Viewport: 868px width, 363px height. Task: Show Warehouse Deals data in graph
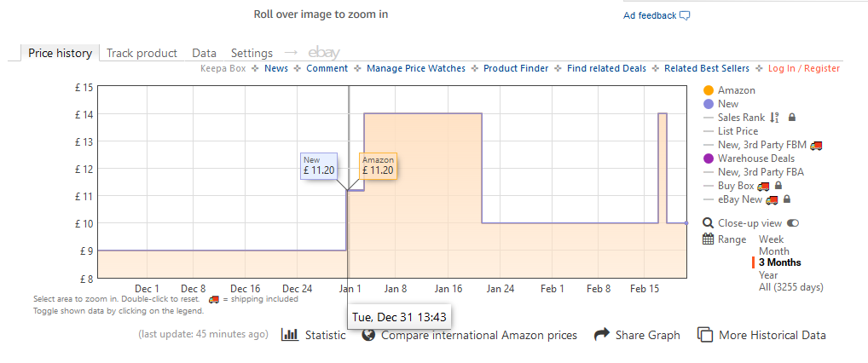pos(755,158)
